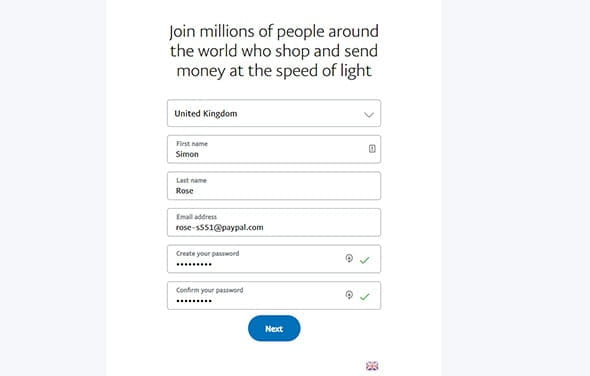Select the Email address input field
590x376 pixels.
click(274, 222)
